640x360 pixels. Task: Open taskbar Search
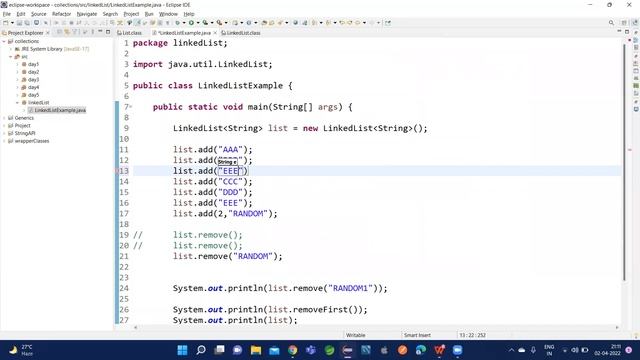(201, 350)
